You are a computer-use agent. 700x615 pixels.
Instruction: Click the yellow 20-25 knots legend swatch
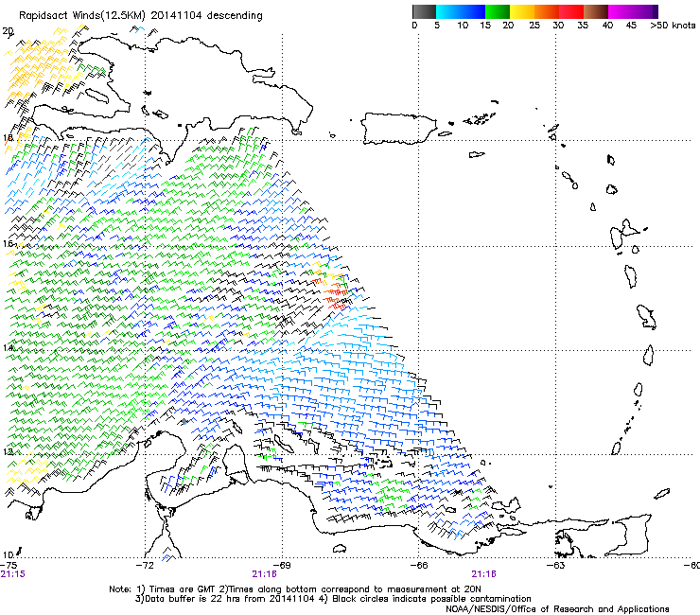pos(522,11)
